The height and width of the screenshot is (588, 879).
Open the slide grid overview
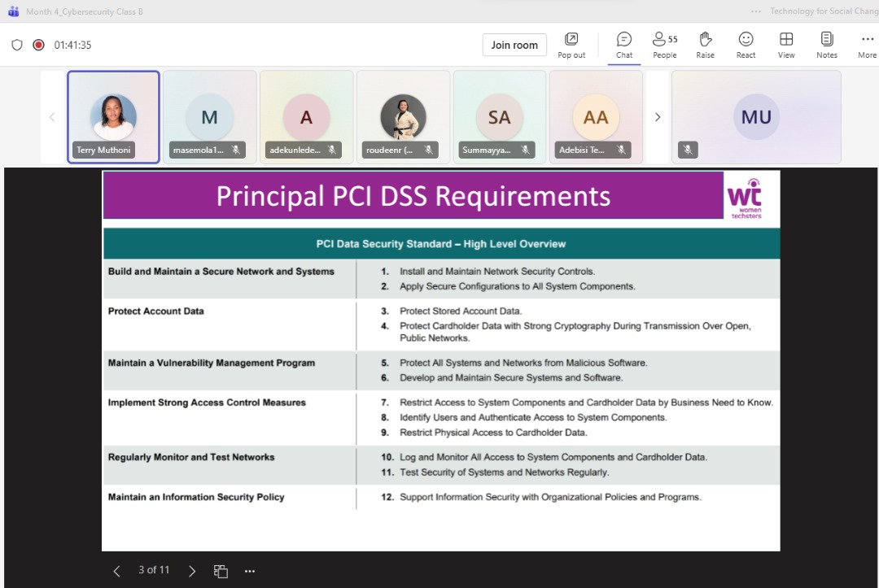(x=221, y=570)
